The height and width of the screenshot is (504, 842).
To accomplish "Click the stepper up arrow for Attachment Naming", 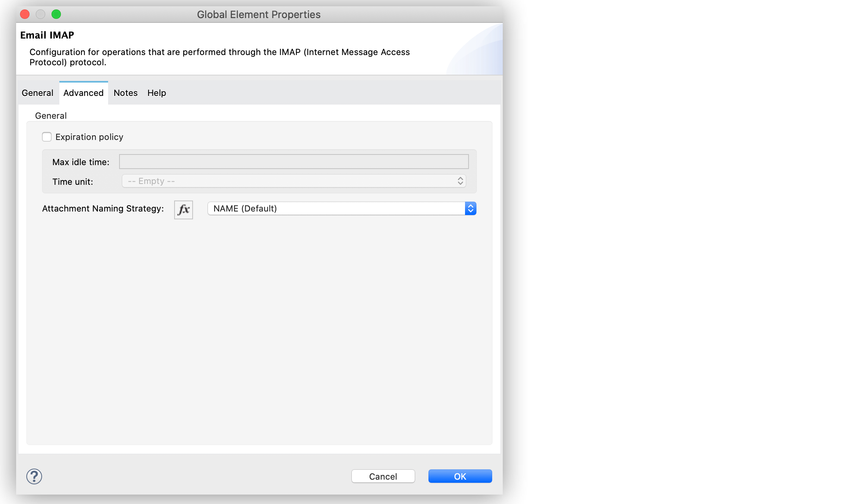I will (470, 206).
